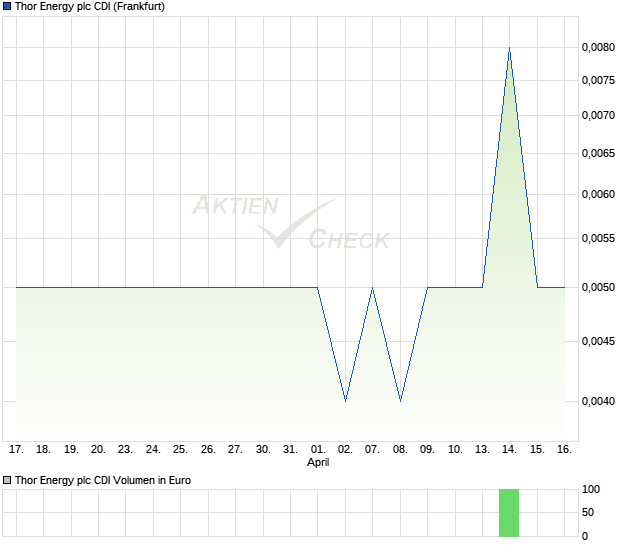Screen dimensions: 620x546
Task: Click the price axis label 0,0065
Action: click(x=598, y=153)
